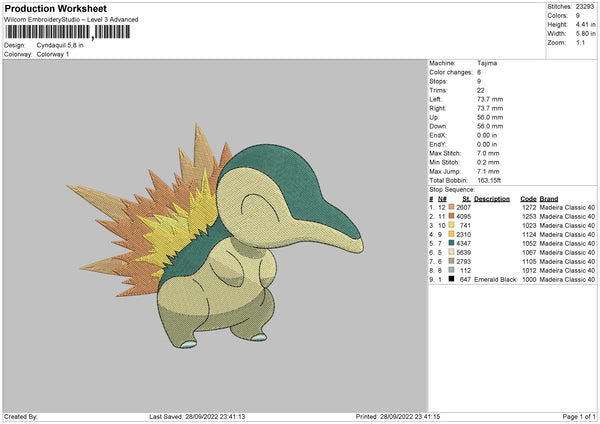Choose the pale gray swatch for code 1012
Viewport: 600px width, 424px height.
[452, 270]
